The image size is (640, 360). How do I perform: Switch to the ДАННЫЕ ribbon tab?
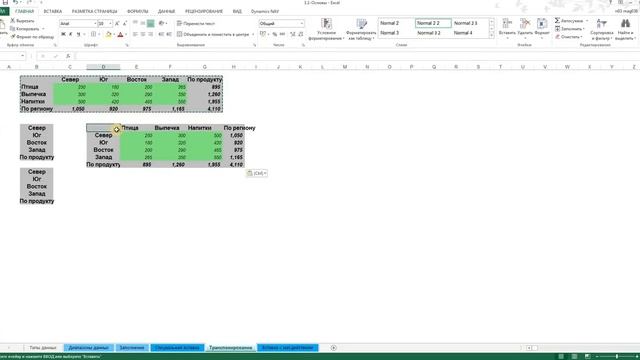tap(167, 11)
